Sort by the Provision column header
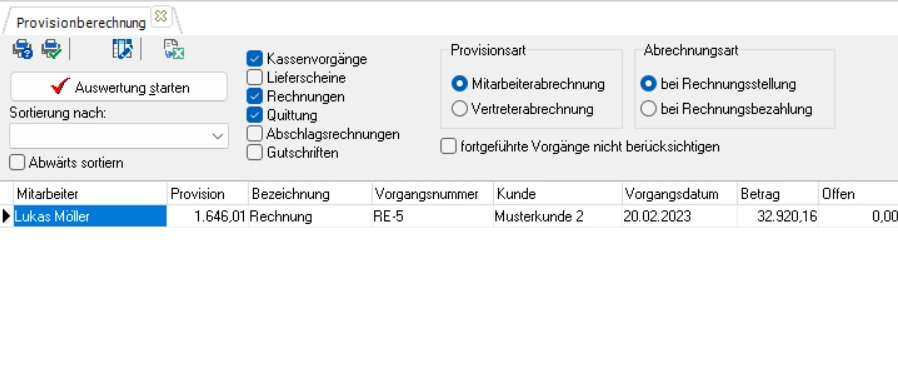The height and width of the screenshot is (381, 898). tap(208, 194)
